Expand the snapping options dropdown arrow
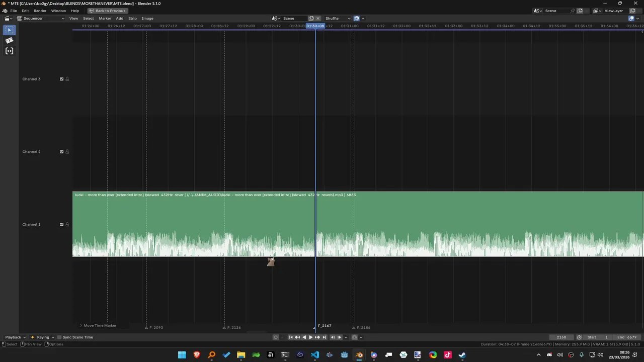This screenshot has width=644, height=362. (362, 18)
